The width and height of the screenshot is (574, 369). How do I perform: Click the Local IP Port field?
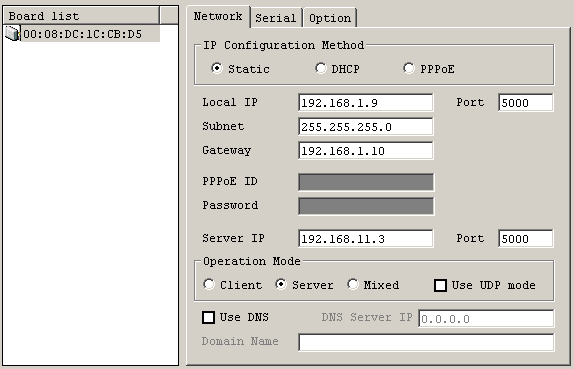pos(526,102)
